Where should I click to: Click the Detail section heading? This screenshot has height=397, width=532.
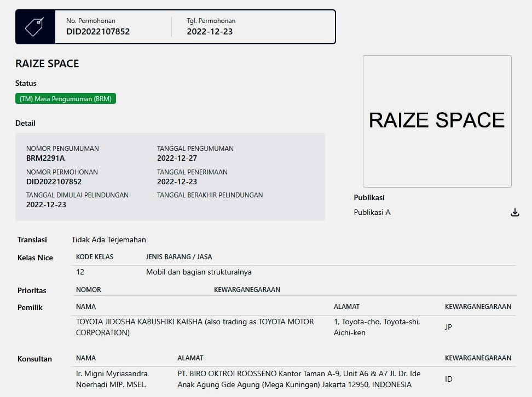pos(25,123)
